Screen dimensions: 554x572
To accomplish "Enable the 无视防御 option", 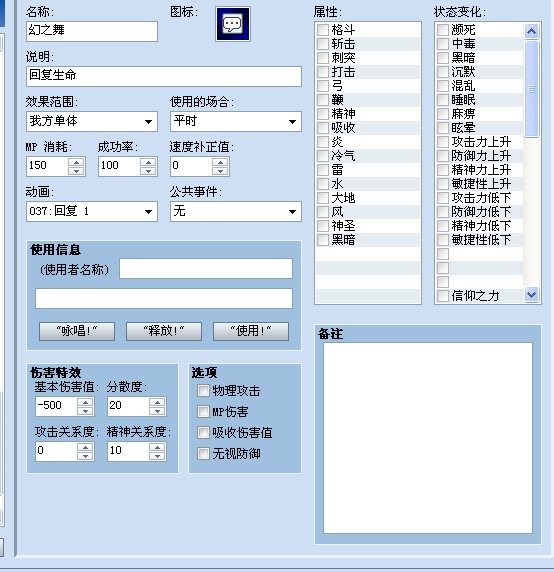I will tap(203, 454).
